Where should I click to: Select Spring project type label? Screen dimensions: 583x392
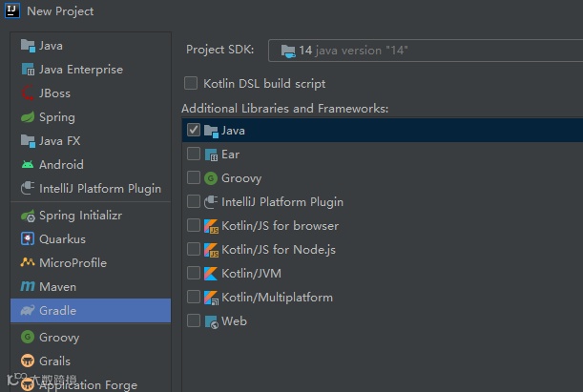pyautogui.click(x=57, y=117)
